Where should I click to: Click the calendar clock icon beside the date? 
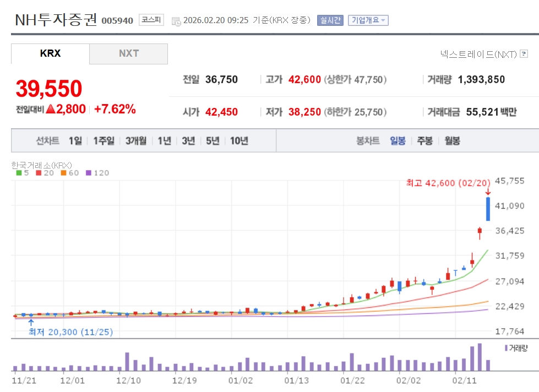click(x=176, y=21)
